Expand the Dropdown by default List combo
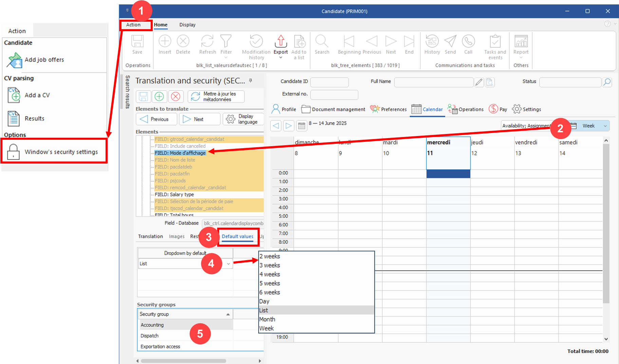Screen dimensions: 619x364 pos(228,264)
